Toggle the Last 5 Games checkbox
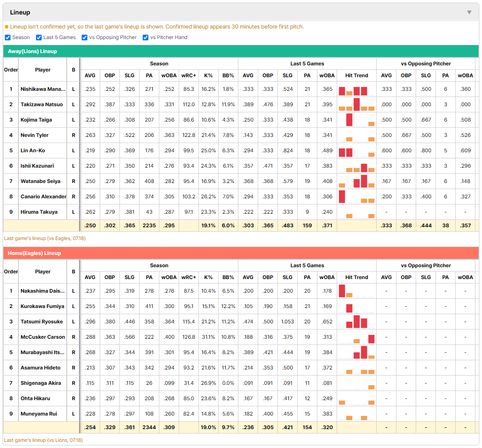This screenshot has height=448, width=482. click(39, 37)
